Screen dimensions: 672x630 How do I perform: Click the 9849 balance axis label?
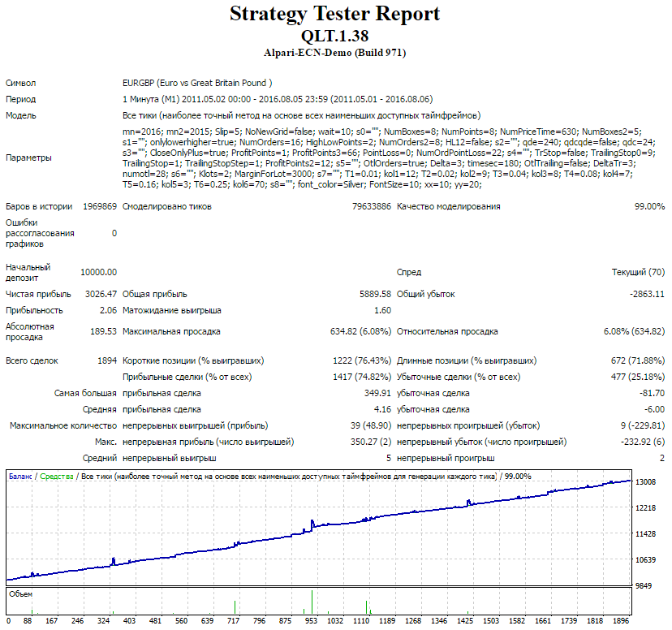click(644, 586)
